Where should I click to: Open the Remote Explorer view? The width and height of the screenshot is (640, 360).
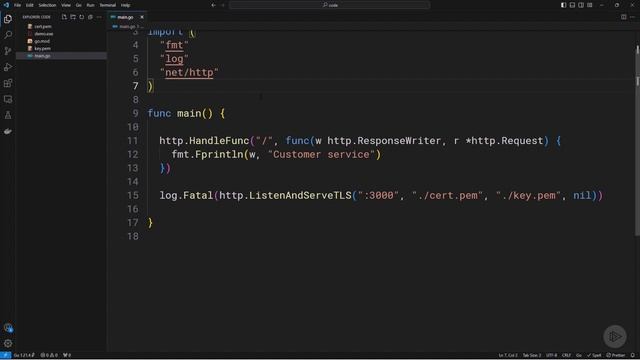click(x=8, y=99)
